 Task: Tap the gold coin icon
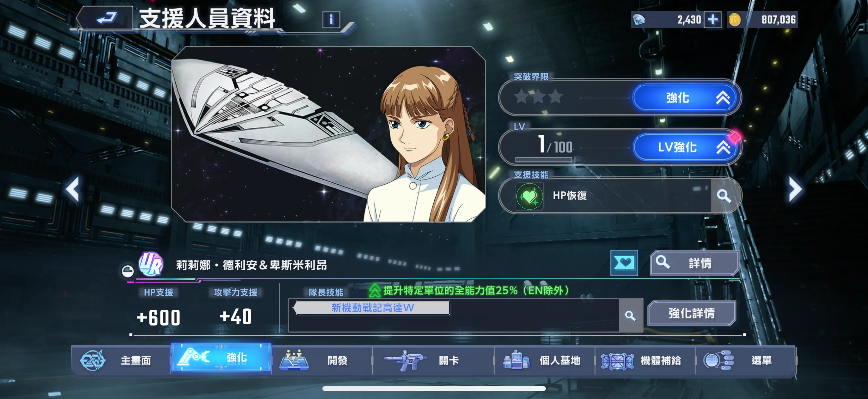tap(735, 20)
